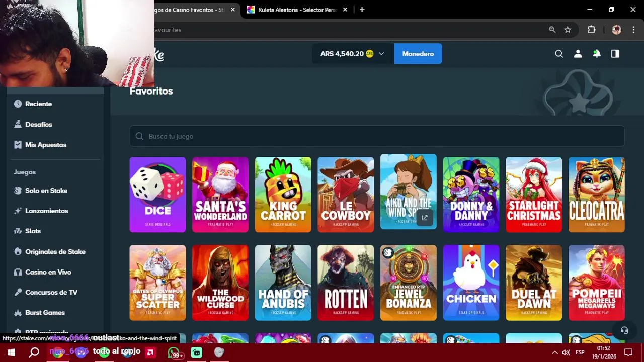
Task: Toggle the chat sidebar panel icon
Action: tap(615, 54)
